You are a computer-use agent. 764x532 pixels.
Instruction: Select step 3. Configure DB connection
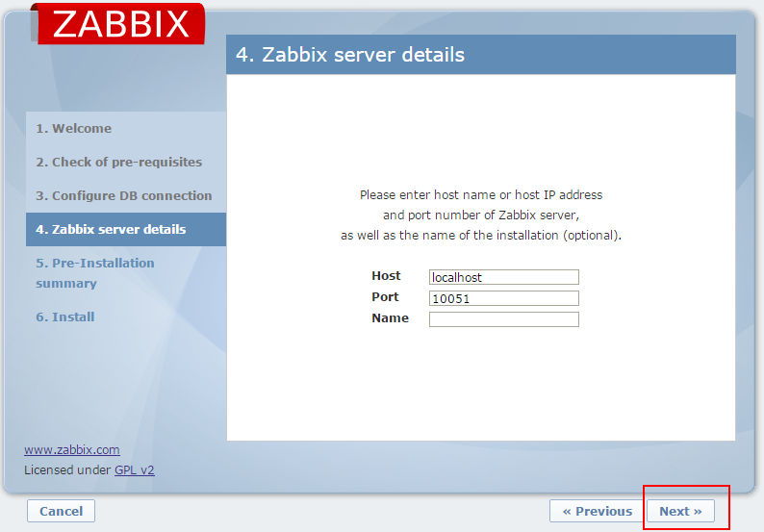tap(124, 195)
